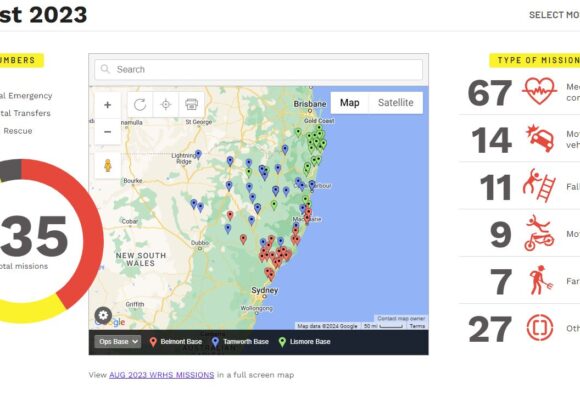
Task: Reset the map with the refresh arrow icon
Action: coord(140,105)
